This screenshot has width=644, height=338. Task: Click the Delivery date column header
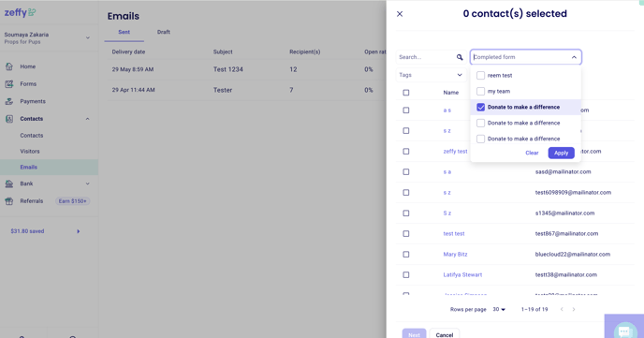tap(128, 51)
